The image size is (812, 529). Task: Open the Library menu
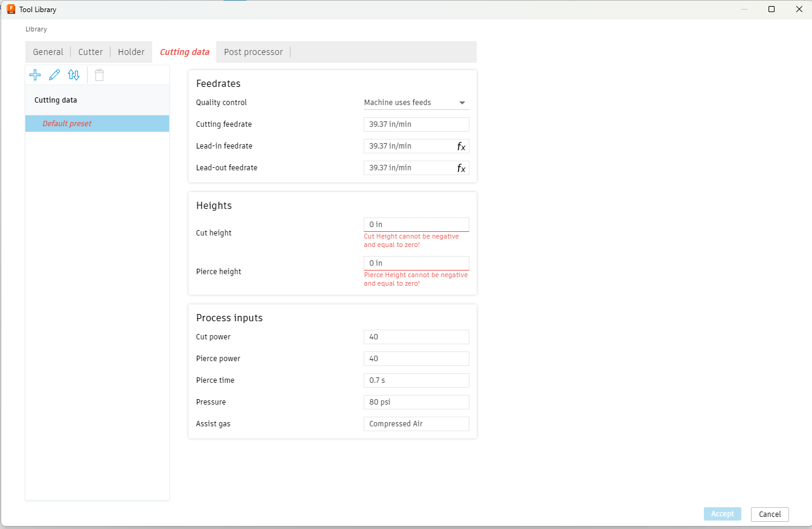(x=36, y=28)
